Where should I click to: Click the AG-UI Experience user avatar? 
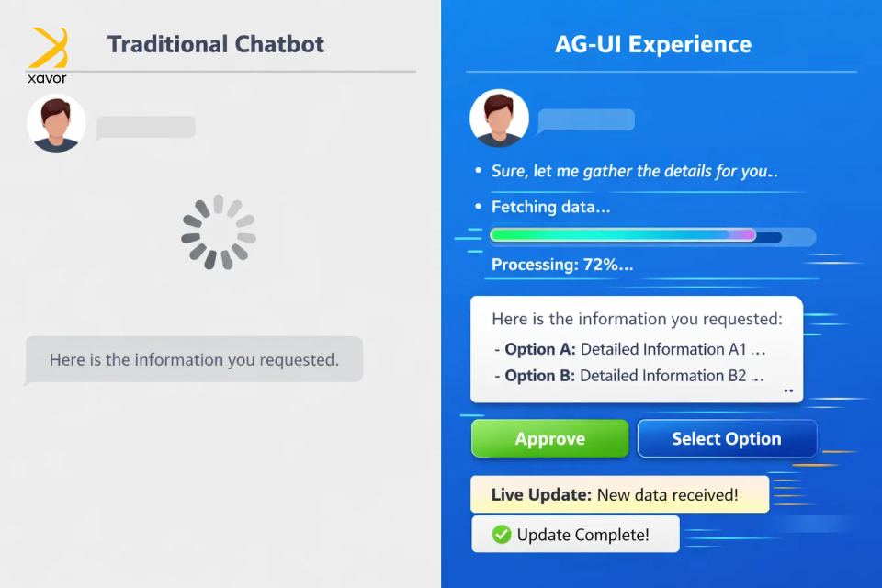(499, 119)
